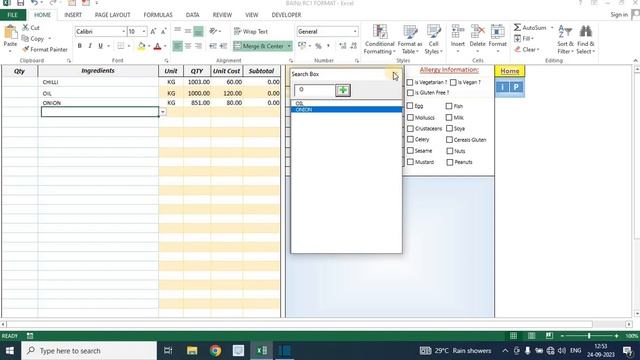Open the font size dropdown
The image size is (640, 360).
(144, 31)
